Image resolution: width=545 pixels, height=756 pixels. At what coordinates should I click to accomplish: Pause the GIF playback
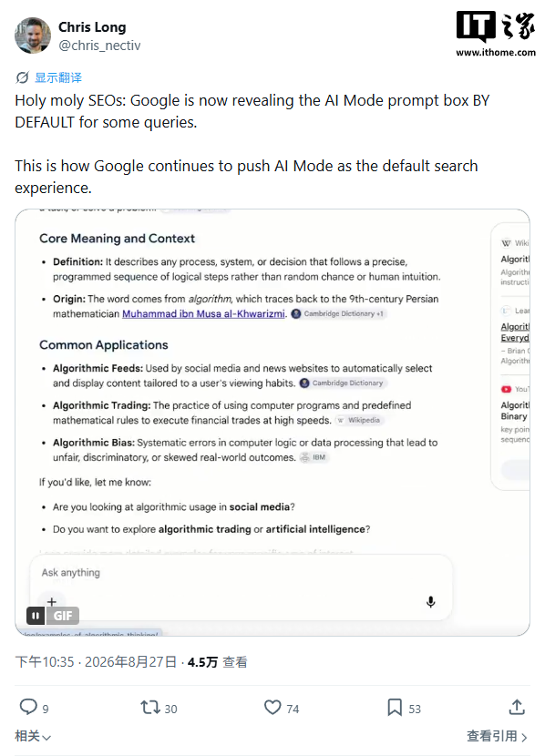[36, 616]
